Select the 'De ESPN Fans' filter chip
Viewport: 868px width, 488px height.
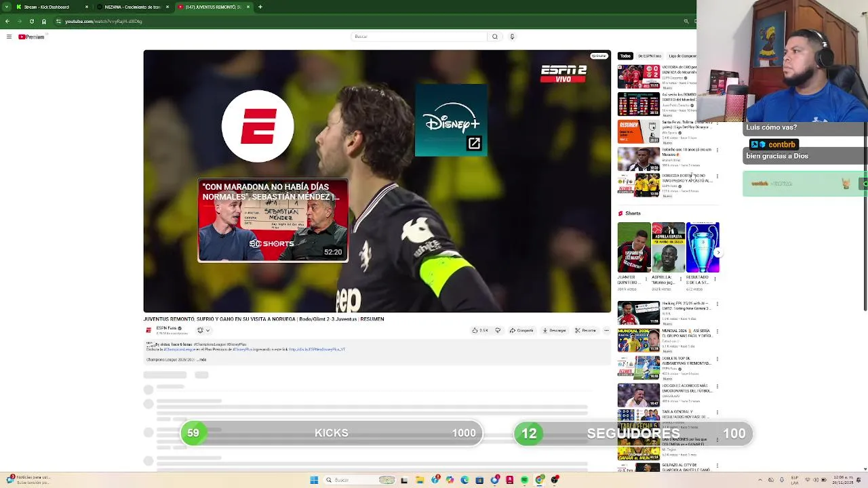point(650,56)
